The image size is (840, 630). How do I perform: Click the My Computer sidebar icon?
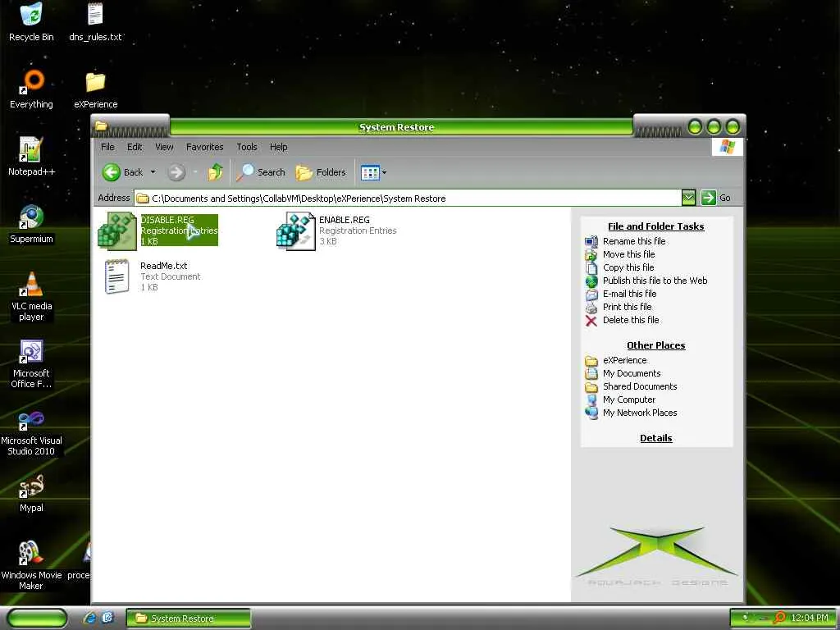click(591, 400)
